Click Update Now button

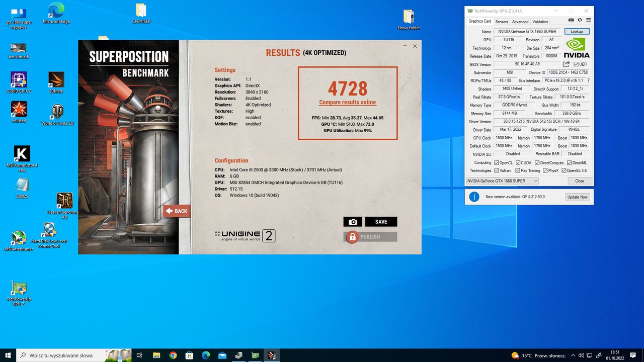pos(577,197)
